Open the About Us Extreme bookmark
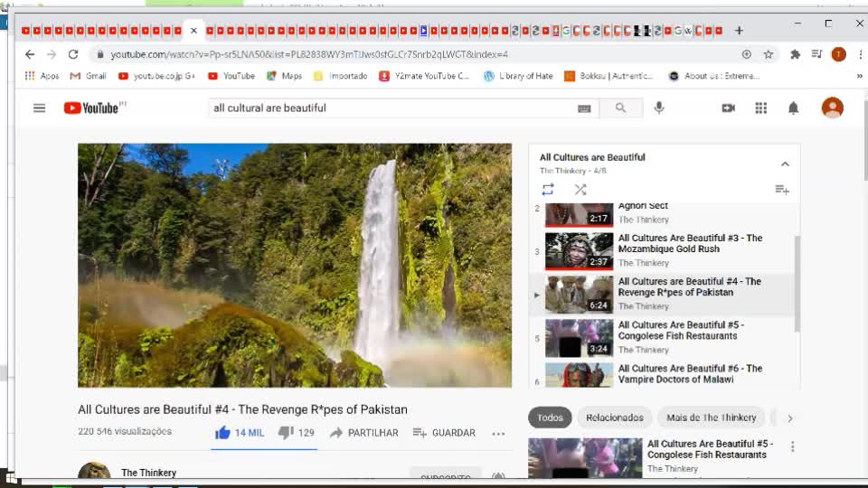This screenshot has height=488, width=868. [714, 76]
